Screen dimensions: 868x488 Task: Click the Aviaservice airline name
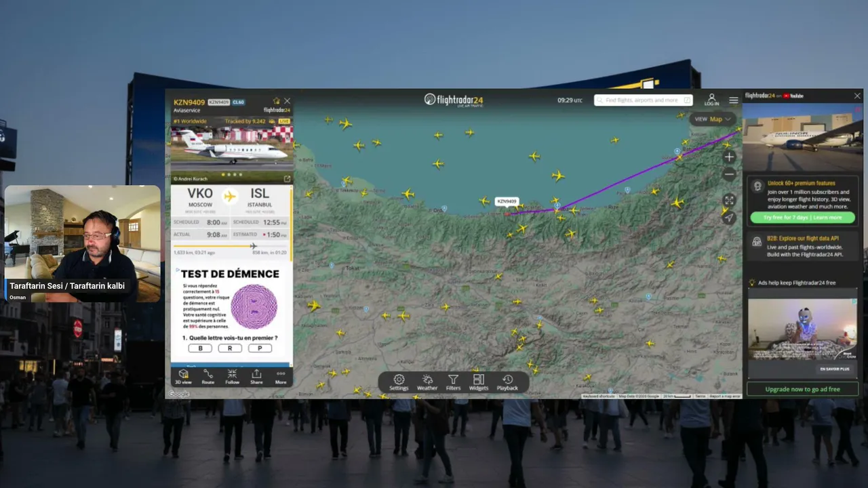[186, 110]
